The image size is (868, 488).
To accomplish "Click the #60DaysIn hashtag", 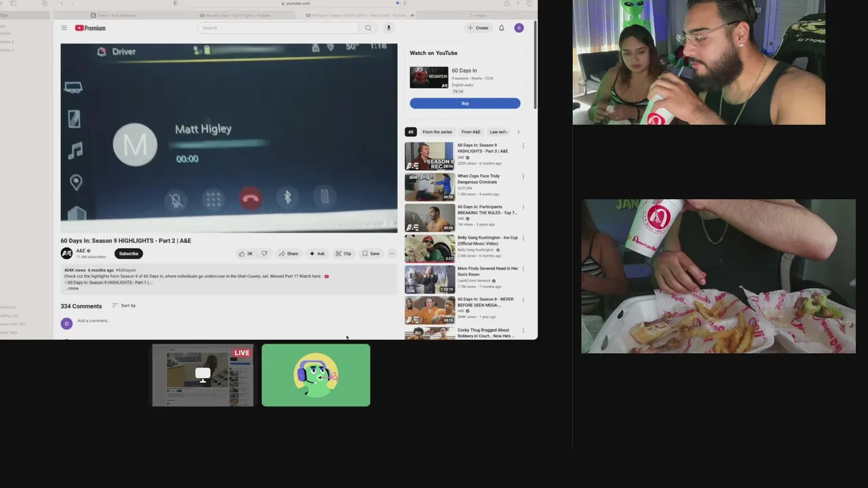I will pos(126,270).
